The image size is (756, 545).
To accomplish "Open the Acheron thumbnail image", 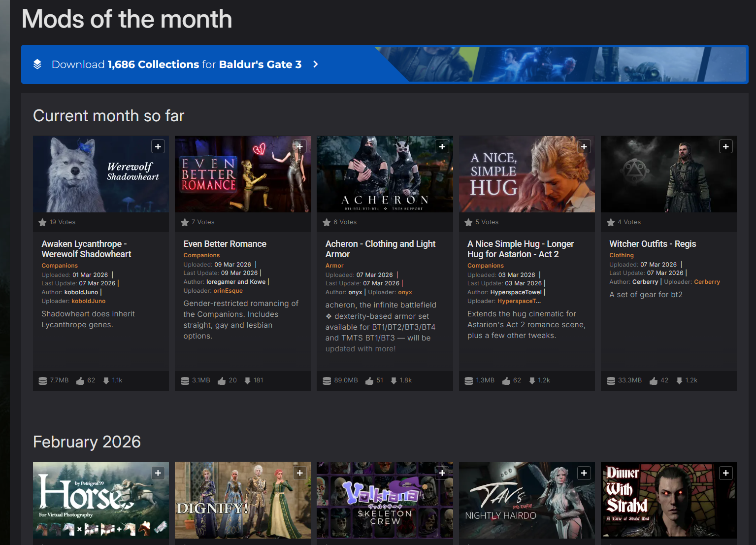I will tap(385, 174).
